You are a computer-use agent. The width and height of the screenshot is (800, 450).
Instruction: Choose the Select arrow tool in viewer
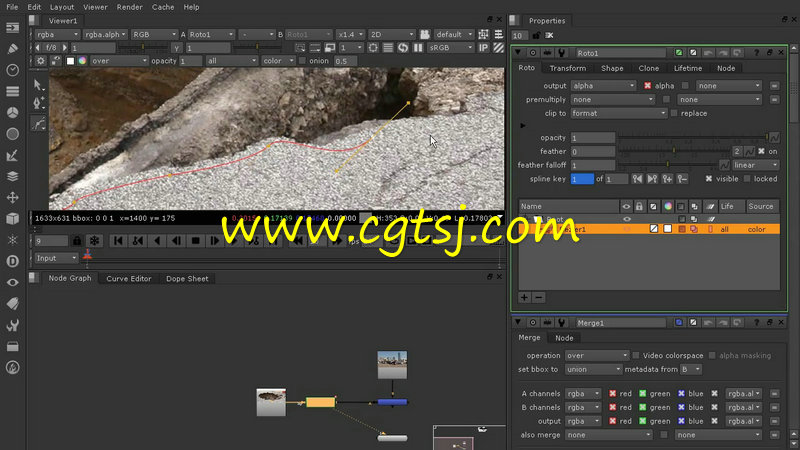(x=38, y=85)
